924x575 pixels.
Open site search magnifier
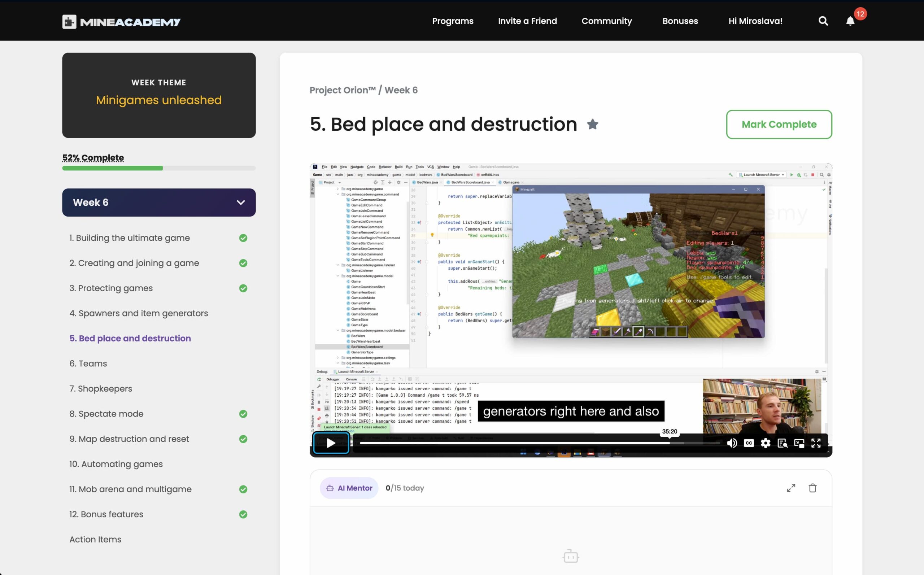823,21
